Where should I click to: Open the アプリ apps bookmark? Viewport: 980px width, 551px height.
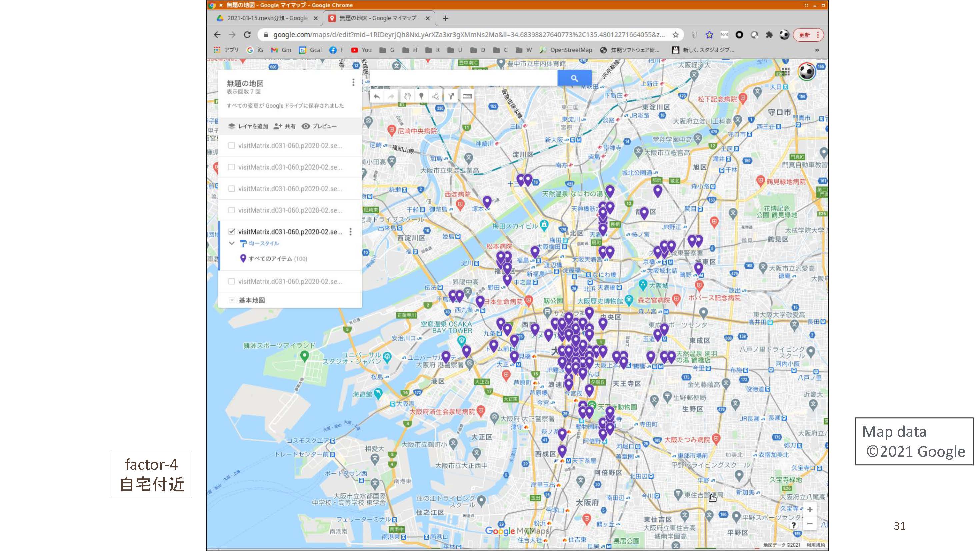click(226, 50)
